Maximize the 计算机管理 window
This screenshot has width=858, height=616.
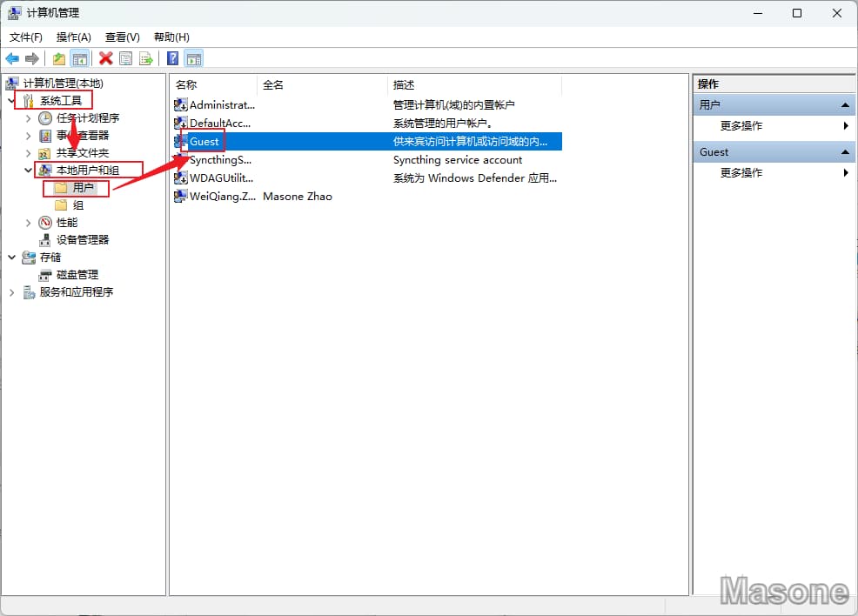click(797, 13)
